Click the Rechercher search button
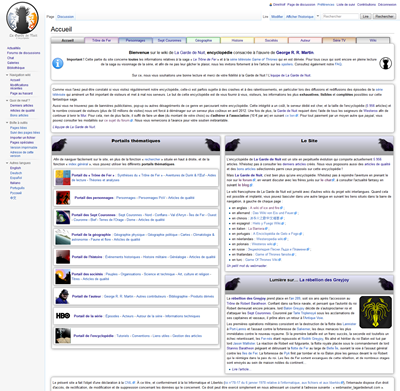The image size is (400, 391). [x=384, y=16]
